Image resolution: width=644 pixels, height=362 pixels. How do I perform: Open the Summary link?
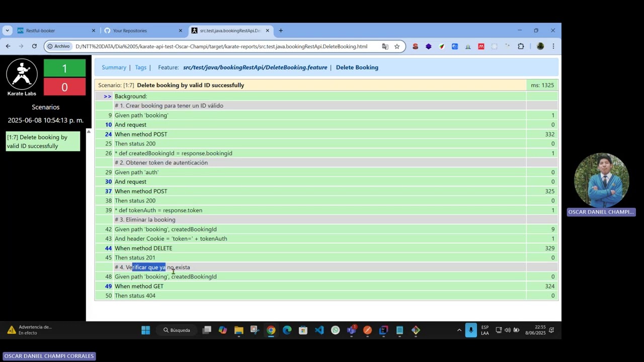(x=114, y=67)
